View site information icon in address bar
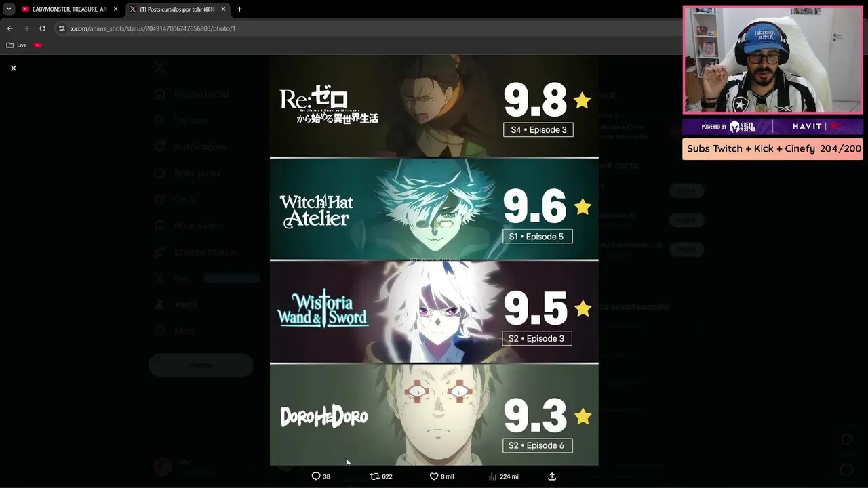868x488 pixels. tap(62, 28)
